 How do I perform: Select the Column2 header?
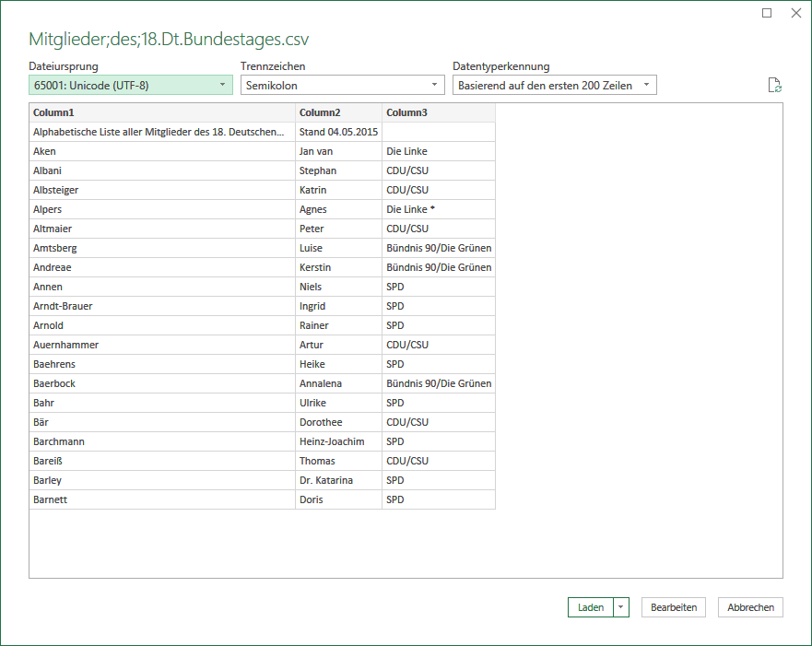tap(338, 112)
